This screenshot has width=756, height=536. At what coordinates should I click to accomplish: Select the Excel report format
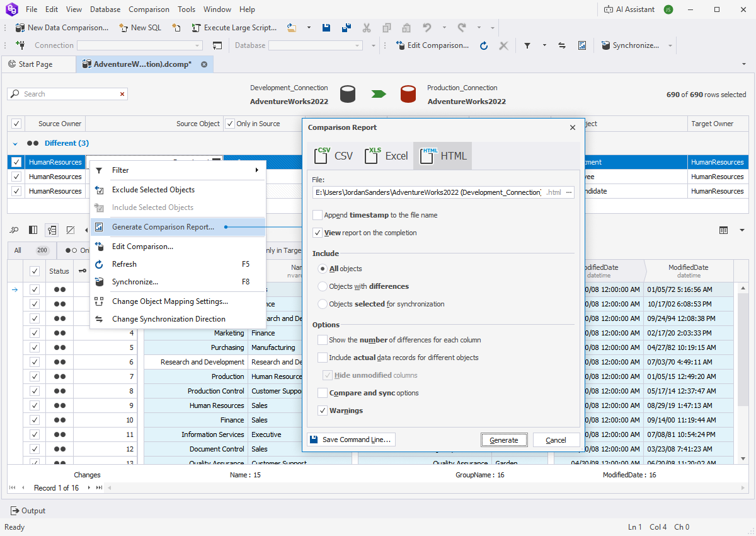[386, 156]
